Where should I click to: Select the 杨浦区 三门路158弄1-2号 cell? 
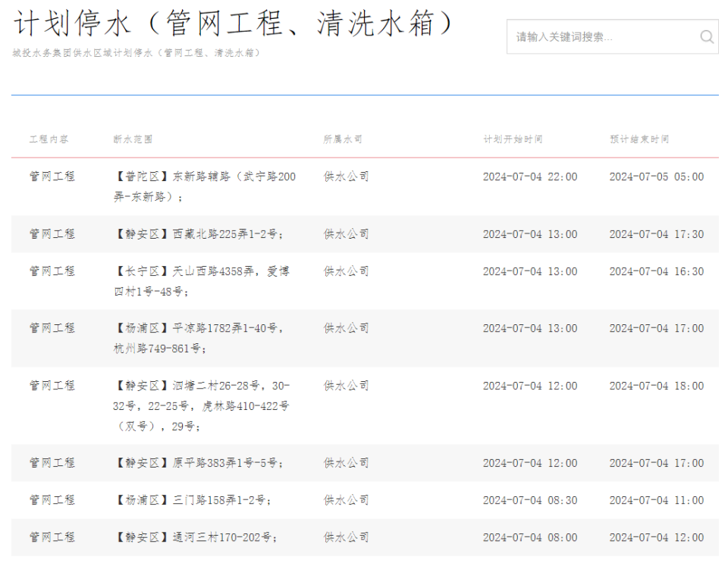(192, 500)
